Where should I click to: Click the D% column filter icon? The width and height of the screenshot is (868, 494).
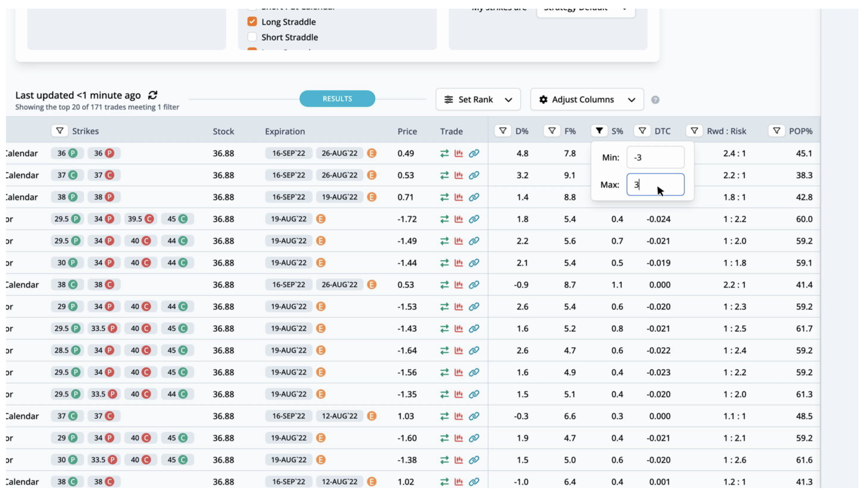503,131
